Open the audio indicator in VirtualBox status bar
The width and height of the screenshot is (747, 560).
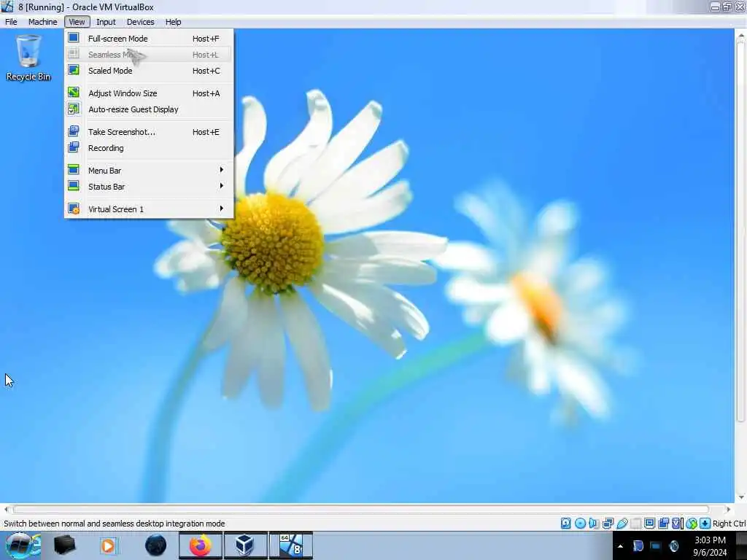point(593,524)
